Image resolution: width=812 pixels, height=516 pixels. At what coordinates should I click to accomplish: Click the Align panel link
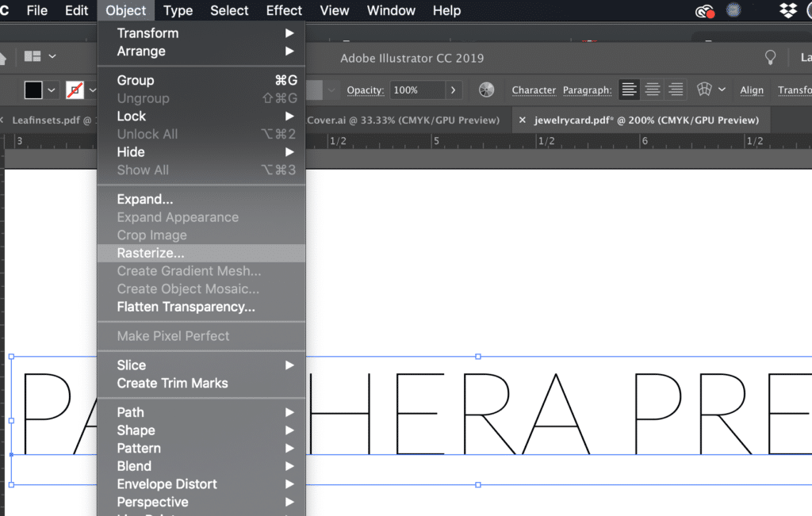pos(752,90)
